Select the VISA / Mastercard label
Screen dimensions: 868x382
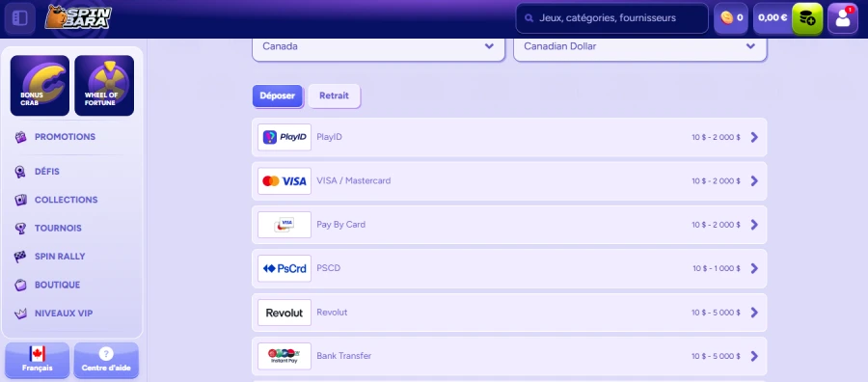click(354, 181)
